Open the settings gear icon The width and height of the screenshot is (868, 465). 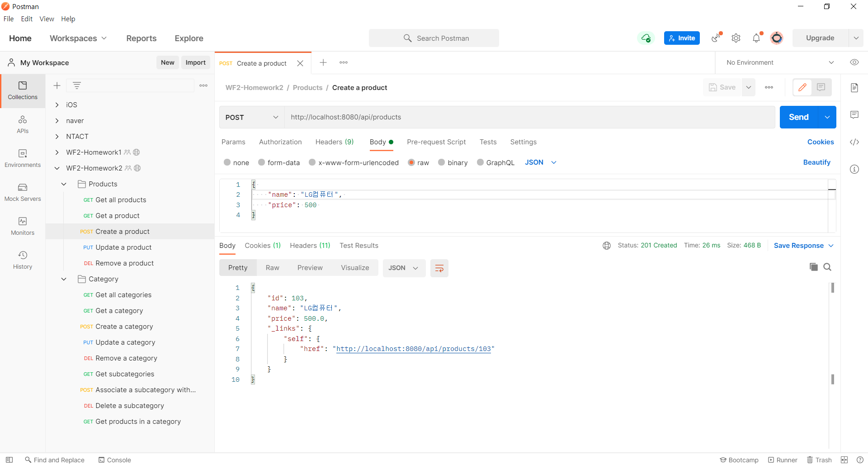736,38
